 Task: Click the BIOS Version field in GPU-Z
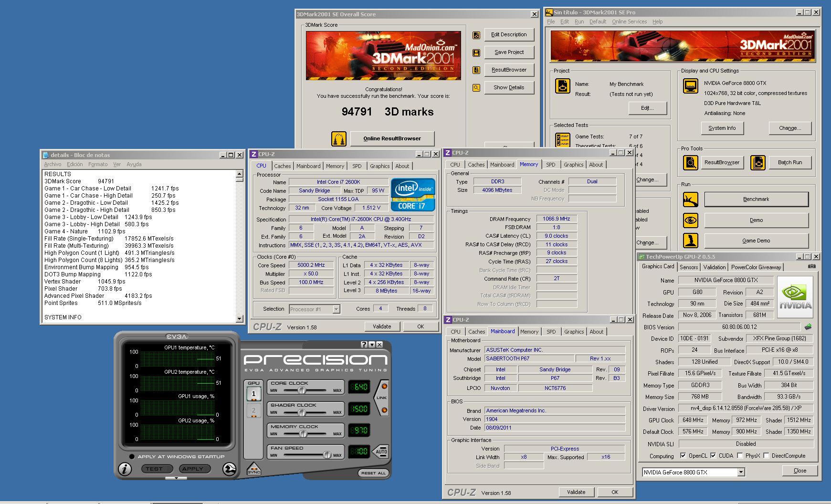(x=739, y=327)
